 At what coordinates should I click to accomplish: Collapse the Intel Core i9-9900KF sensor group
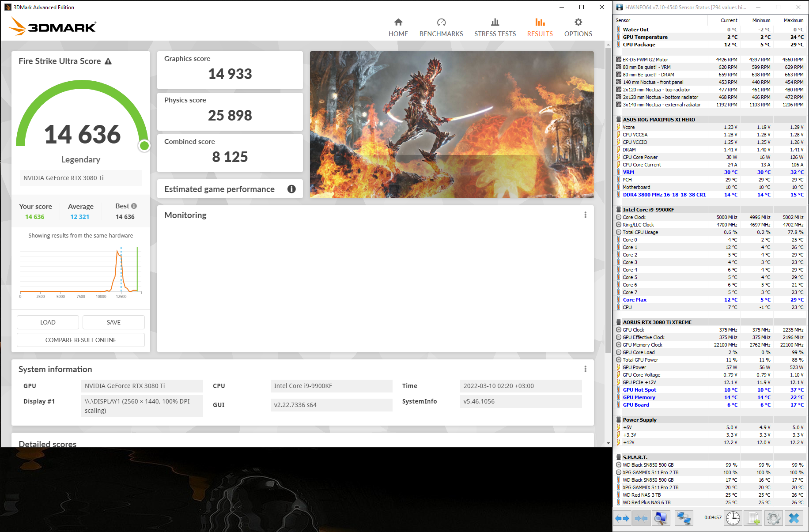coord(618,210)
